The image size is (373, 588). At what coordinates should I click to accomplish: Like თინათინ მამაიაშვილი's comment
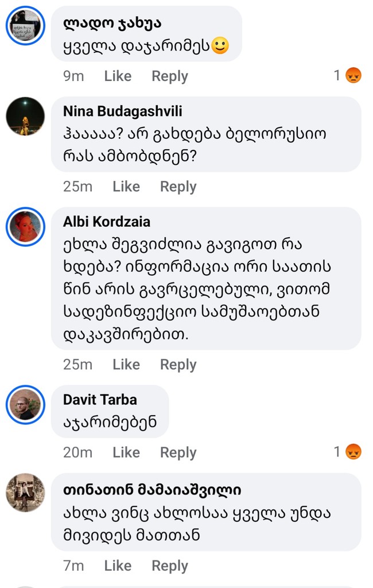[118, 566]
